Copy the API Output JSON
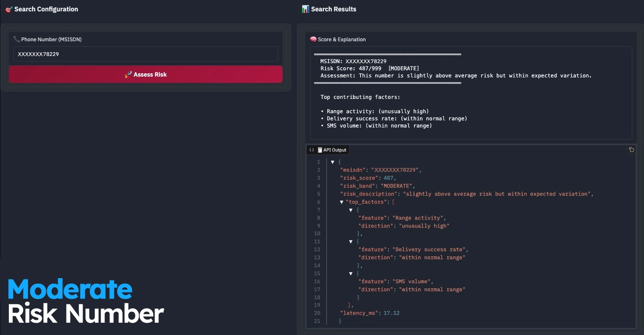 pyautogui.click(x=631, y=150)
